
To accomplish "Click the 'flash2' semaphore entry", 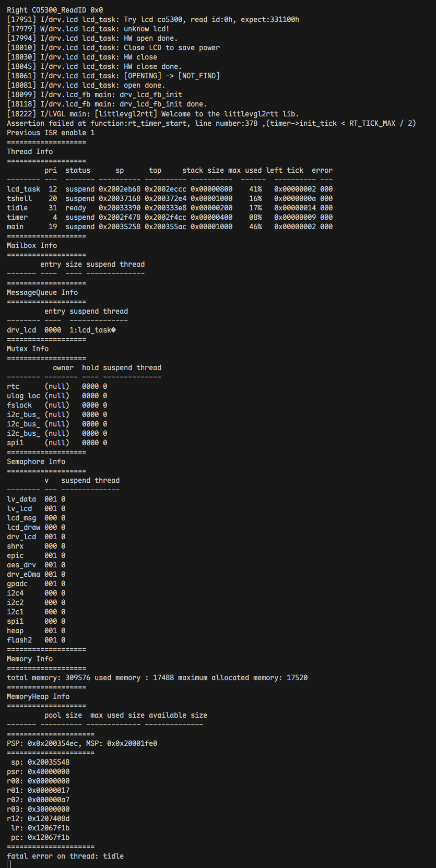I will (x=19, y=640).
